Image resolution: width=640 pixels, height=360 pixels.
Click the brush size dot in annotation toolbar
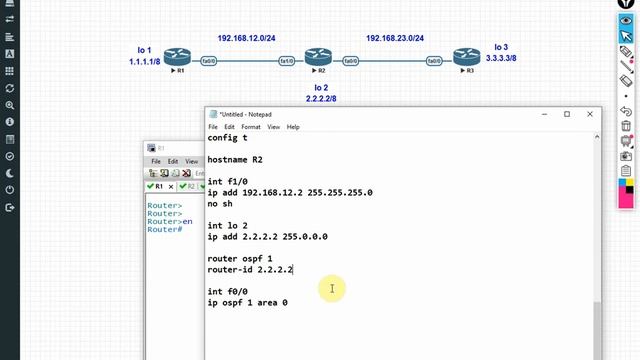626,96
